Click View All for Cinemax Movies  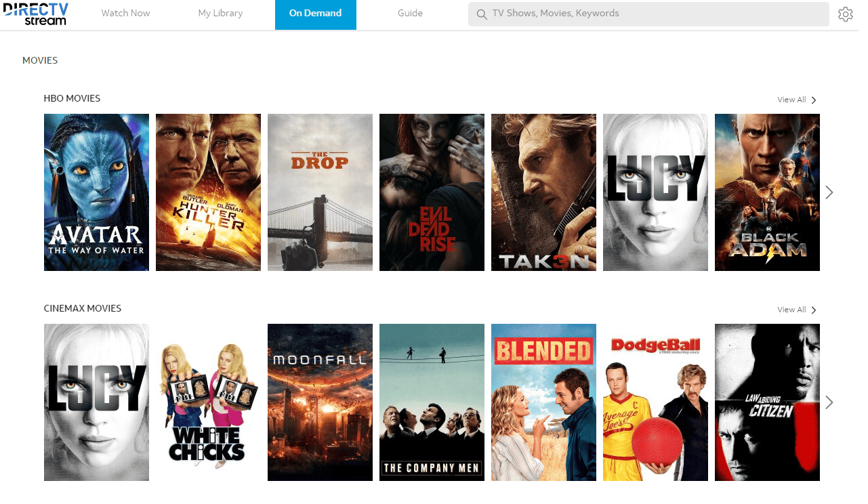791,309
